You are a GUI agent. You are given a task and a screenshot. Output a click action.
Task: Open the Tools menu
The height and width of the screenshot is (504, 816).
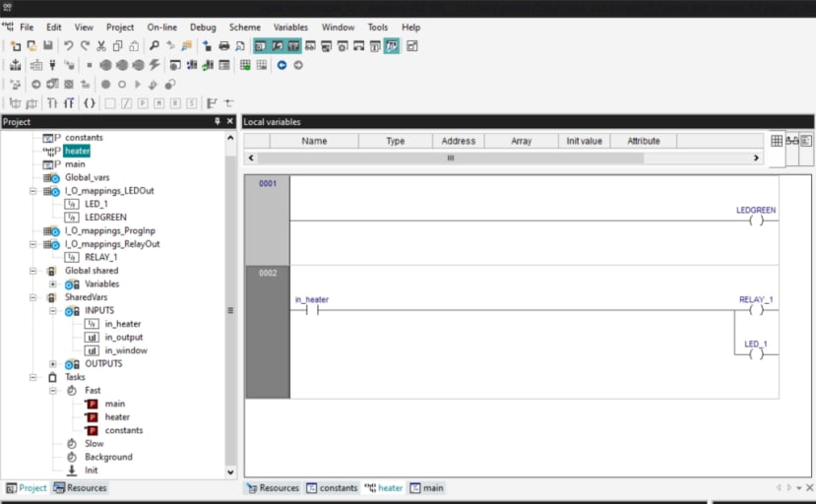(378, 28)
